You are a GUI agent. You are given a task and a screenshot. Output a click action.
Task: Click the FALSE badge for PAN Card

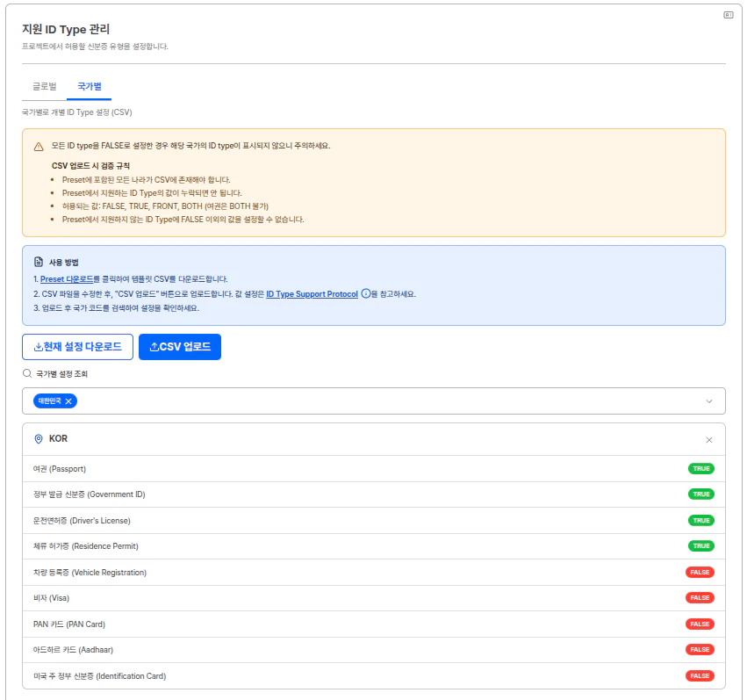(700, 624)
